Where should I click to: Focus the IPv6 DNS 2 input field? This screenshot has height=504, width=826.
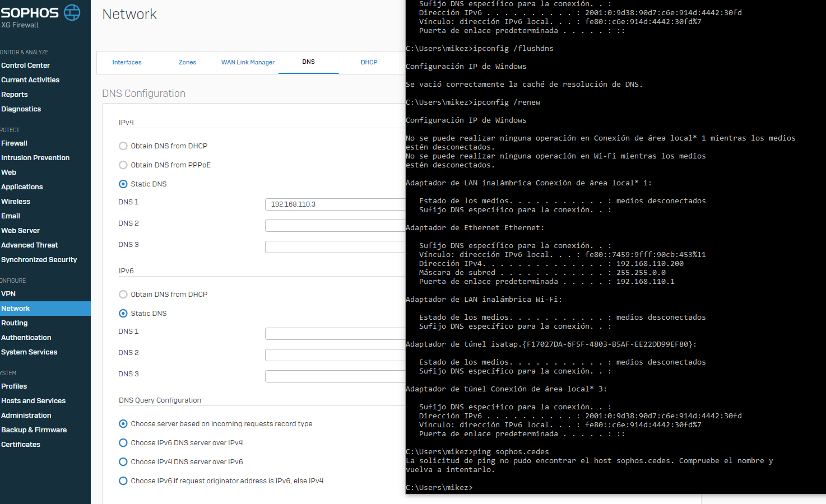click(335, 355)
